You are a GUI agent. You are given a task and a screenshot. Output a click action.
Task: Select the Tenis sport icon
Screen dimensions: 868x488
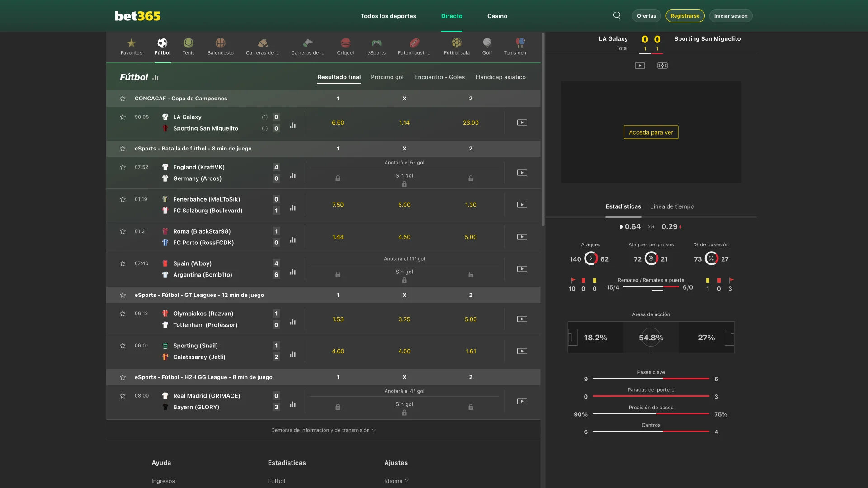[x=189, y=46]
